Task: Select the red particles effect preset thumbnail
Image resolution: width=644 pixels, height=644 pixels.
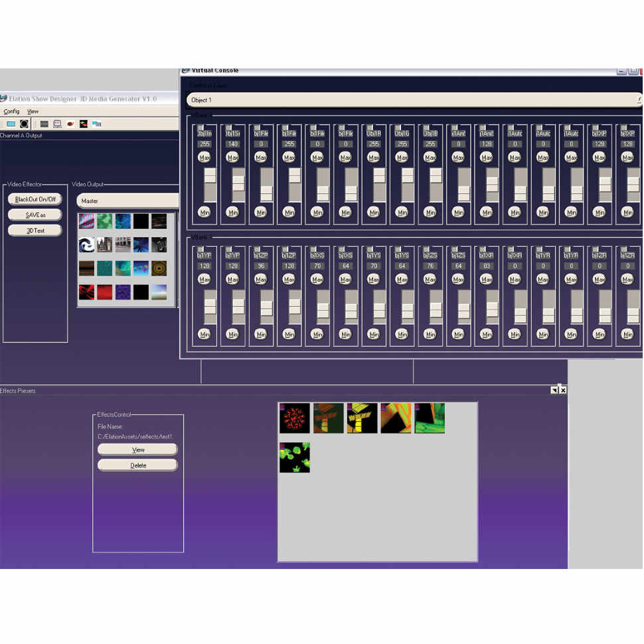Action: (294, 418)
